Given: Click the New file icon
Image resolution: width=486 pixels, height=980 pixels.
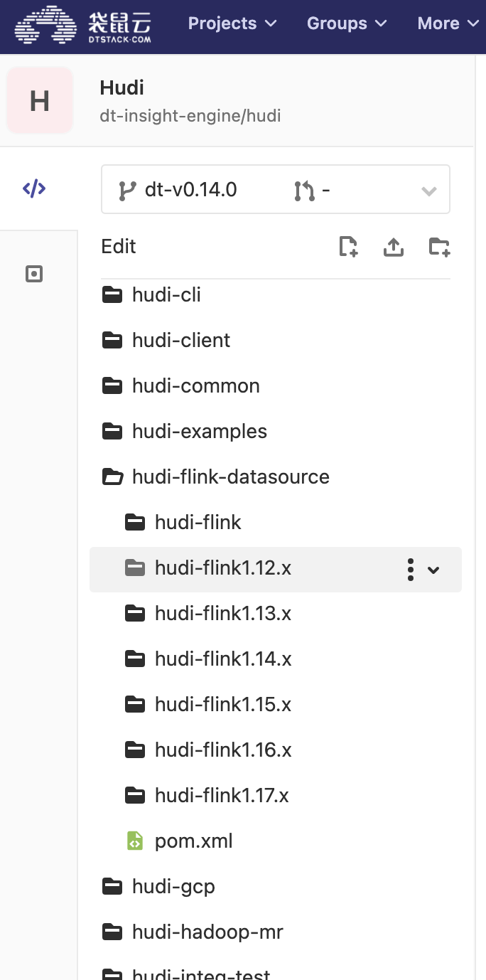Looking at the screenshot, I should pos(348,247).
